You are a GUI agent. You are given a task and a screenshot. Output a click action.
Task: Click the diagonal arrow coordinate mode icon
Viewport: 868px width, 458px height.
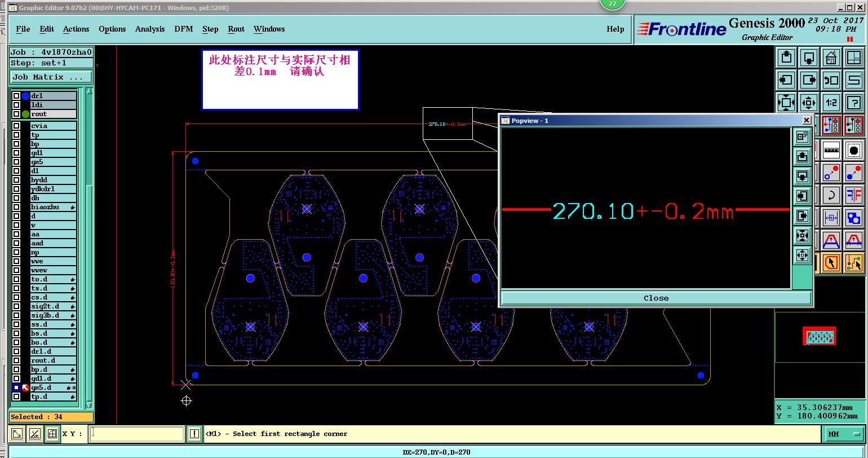point(17,434)
